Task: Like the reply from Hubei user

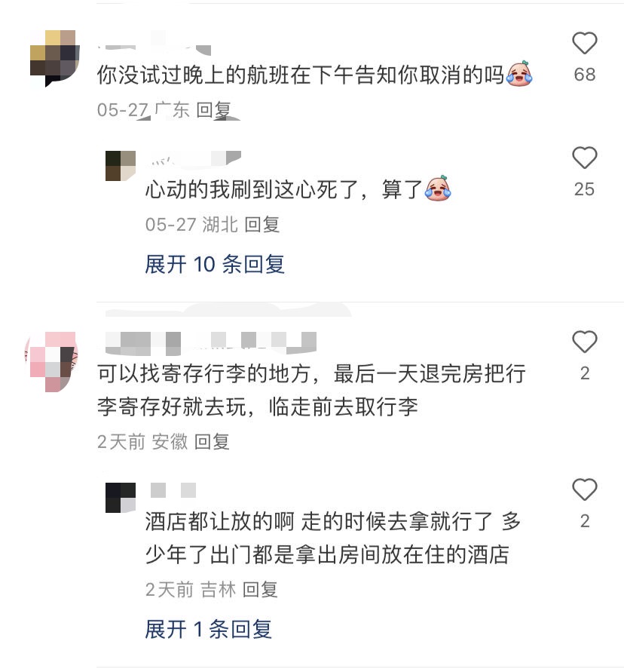Action: [584, 158]
